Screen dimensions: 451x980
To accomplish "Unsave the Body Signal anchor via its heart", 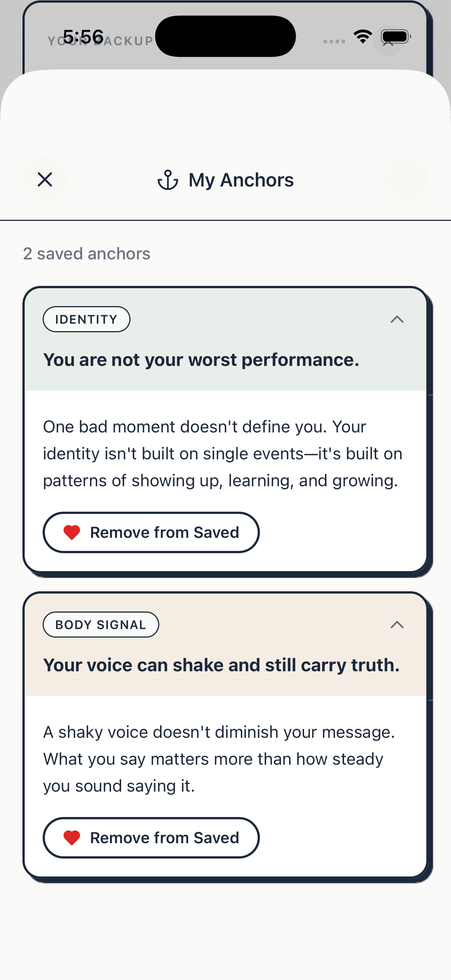I will tap(72, 838).
